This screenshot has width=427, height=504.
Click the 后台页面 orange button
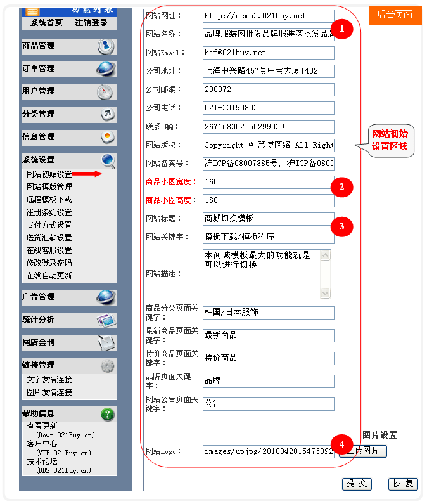click(395, 15)
